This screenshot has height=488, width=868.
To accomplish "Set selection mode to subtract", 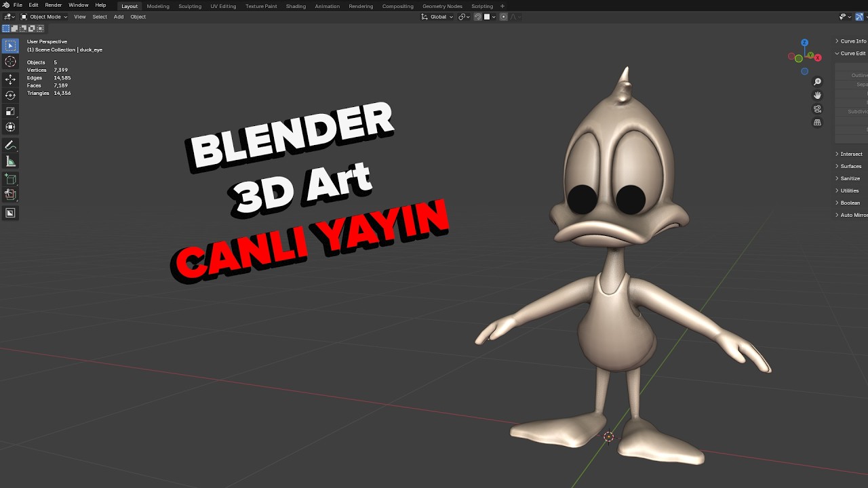I will tap(23, 28).
